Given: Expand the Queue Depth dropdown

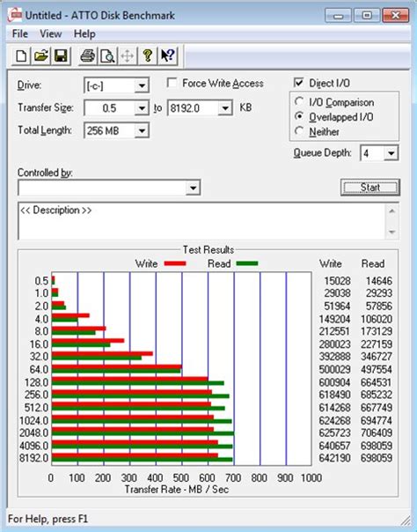Looking at the screenshot, I should 391,153.
